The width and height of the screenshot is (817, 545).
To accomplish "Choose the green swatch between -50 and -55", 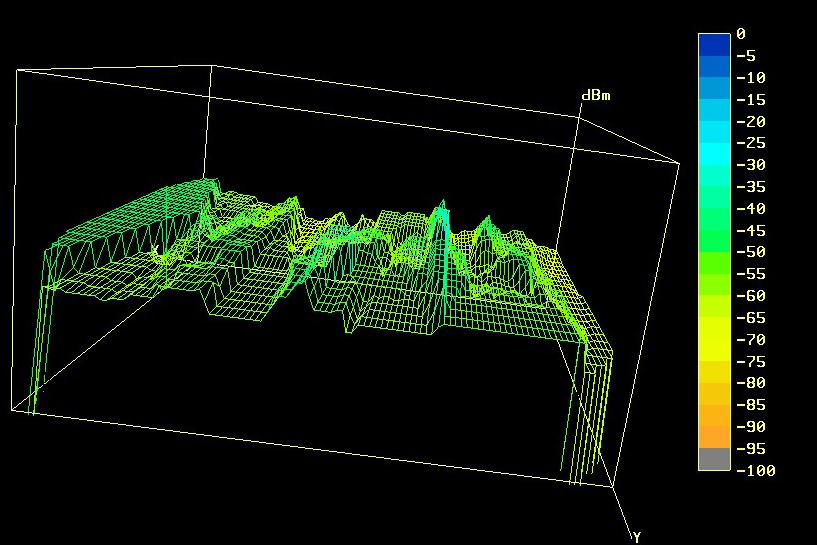I will pos(714,263).
